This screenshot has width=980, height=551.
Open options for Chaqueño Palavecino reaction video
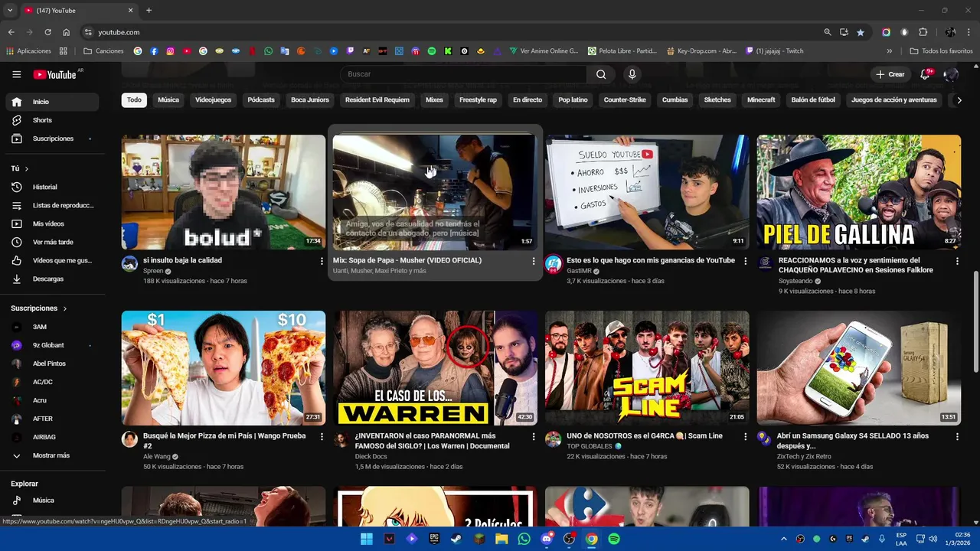click(957, 261)
